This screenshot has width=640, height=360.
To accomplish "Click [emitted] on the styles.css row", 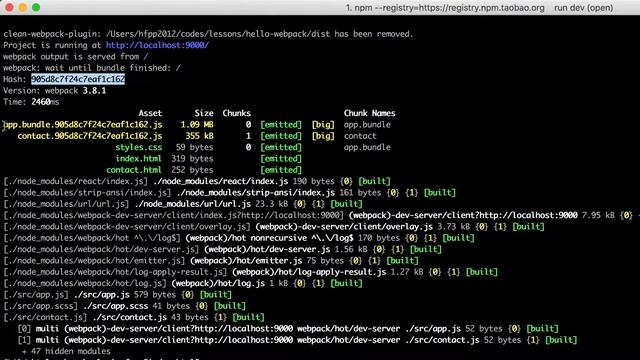I will point(281,147).
